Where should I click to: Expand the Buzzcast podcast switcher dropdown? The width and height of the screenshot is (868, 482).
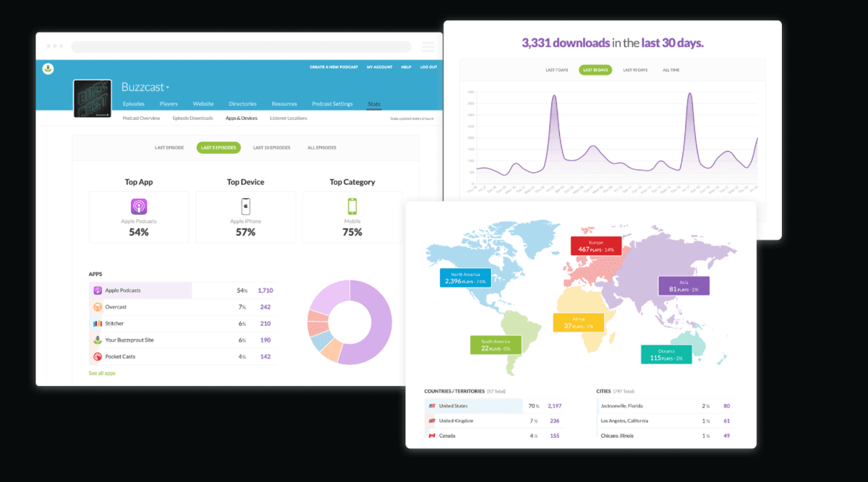[x=145, y=87]
